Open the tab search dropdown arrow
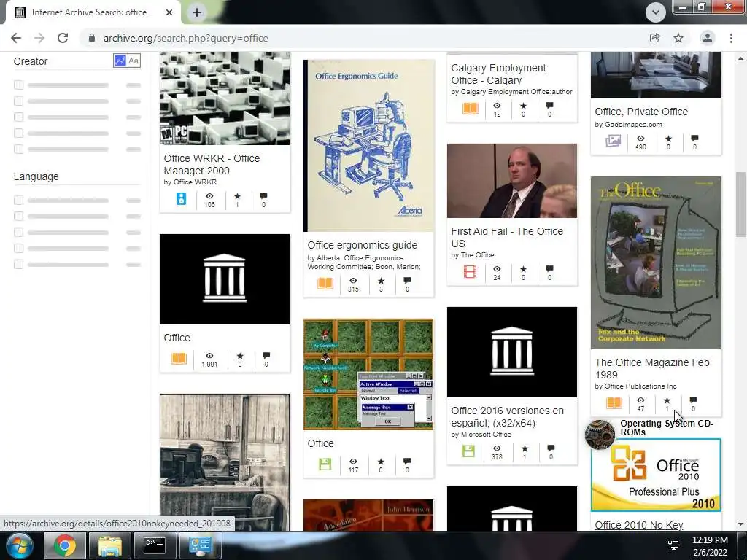Image resolution: width=747 pixels, height=560 pixels. pyautogui.click(x=656, y=12)
